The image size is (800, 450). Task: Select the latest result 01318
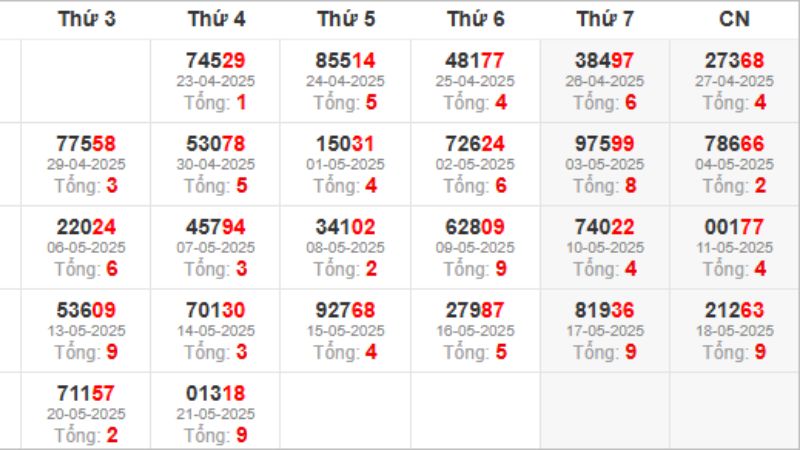pyautogui.click(x=216, y=393)
